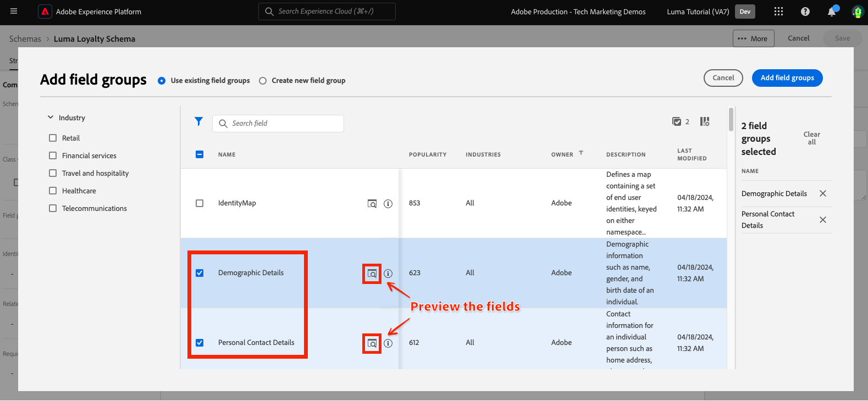
Task: Click the popularity value 623
Action: pos(414,273)
